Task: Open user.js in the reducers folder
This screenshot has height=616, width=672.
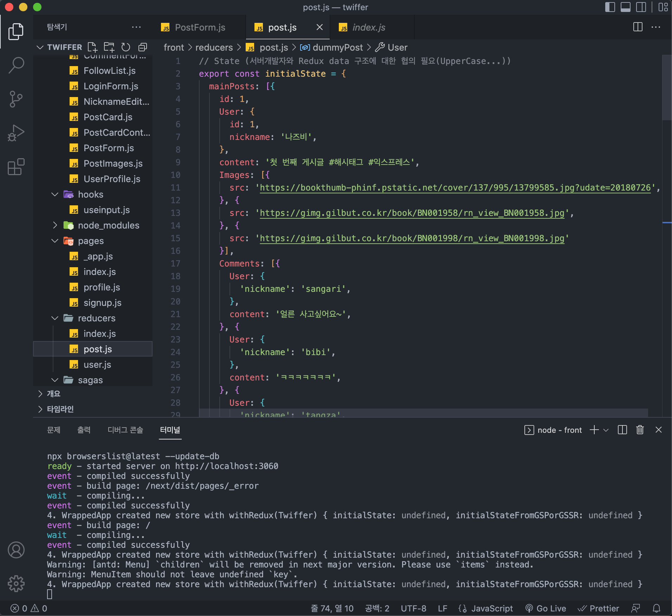Action: click(97, 365)
